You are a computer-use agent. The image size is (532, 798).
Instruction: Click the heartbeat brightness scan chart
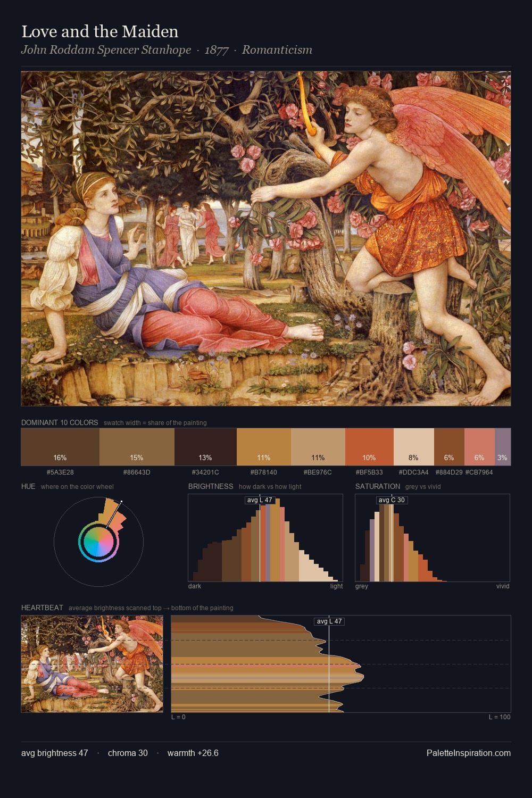pos(341,664)
